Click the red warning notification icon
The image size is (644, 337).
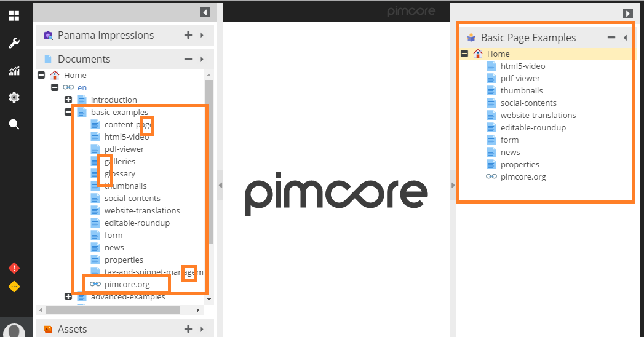[14, 268]
